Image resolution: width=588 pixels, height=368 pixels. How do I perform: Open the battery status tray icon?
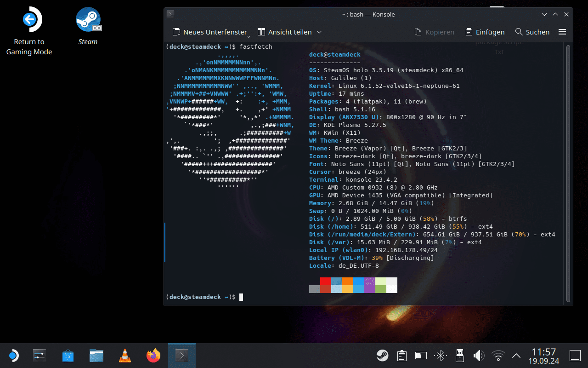click(x=421, y=356)
